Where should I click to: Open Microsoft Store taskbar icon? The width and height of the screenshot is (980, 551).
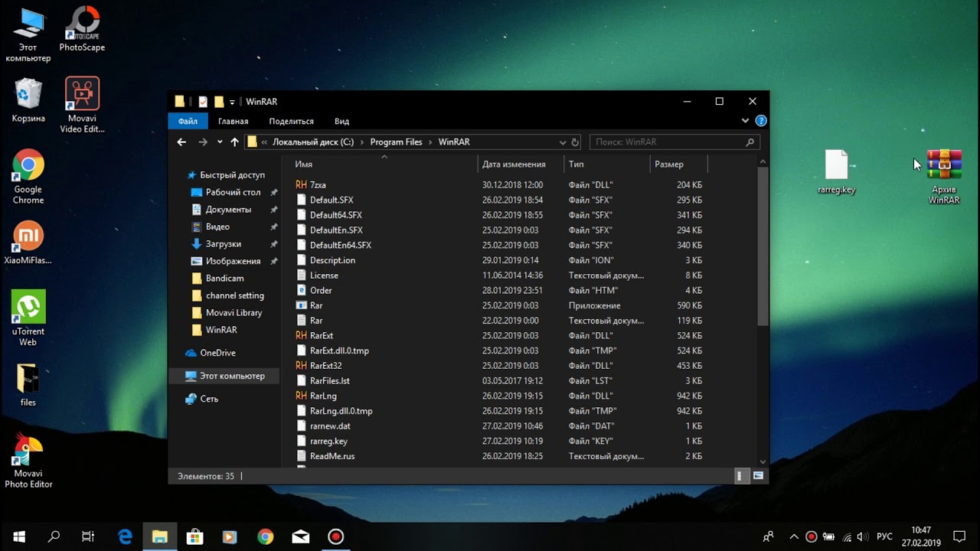click(x=194, y=536)
